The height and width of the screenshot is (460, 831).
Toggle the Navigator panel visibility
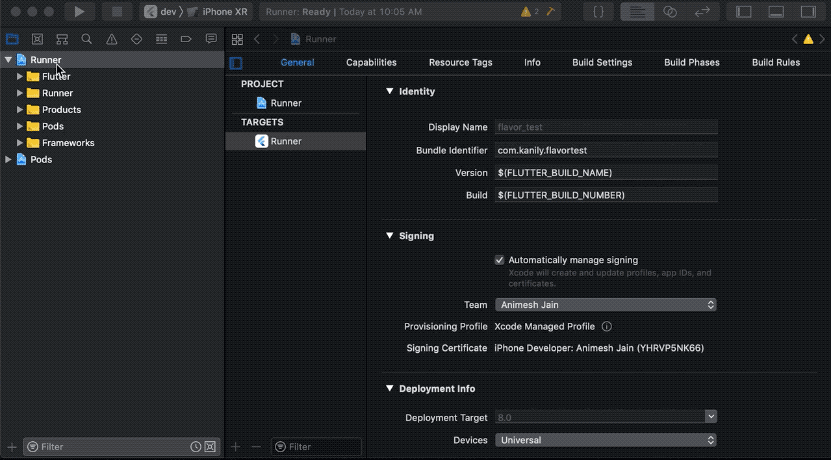pyautogui.click(x=744, y=12)
